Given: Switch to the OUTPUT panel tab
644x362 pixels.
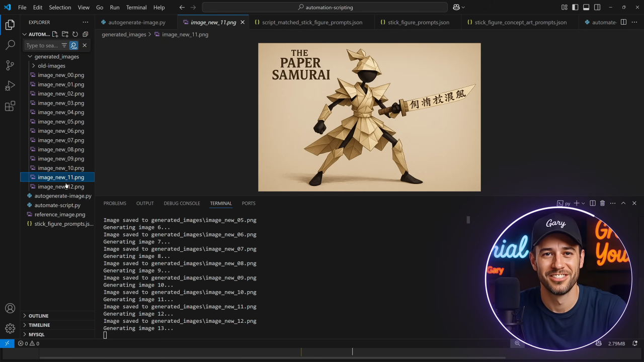Looking at the screenshot, I should [145, 203].
